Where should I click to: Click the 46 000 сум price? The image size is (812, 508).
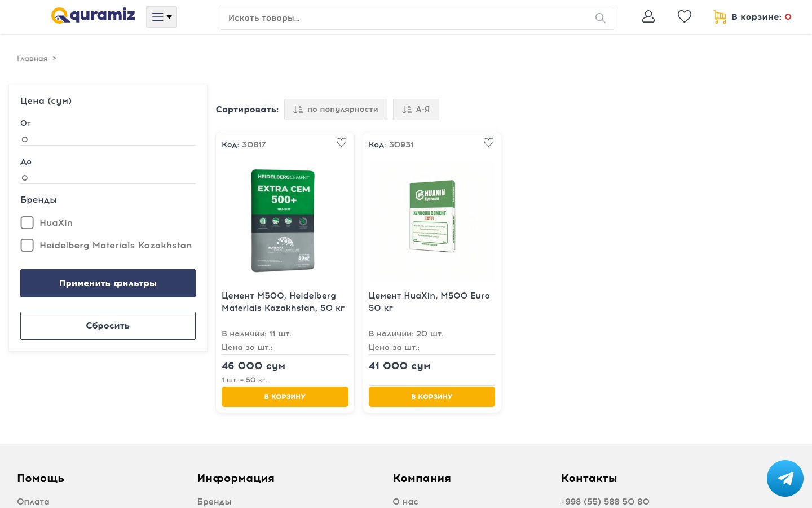tap(253, 366)
